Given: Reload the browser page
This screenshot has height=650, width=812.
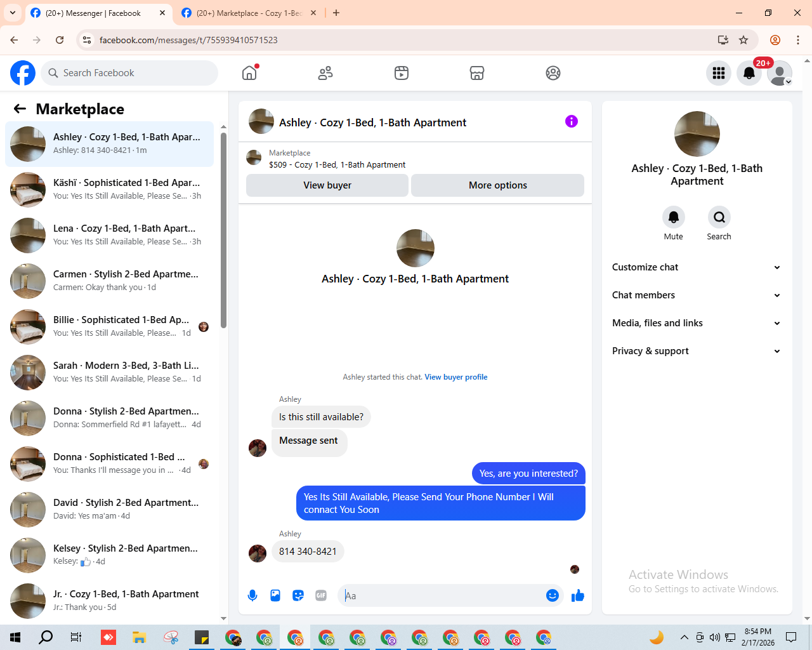Looking at the screenshot, I should 60,40.
